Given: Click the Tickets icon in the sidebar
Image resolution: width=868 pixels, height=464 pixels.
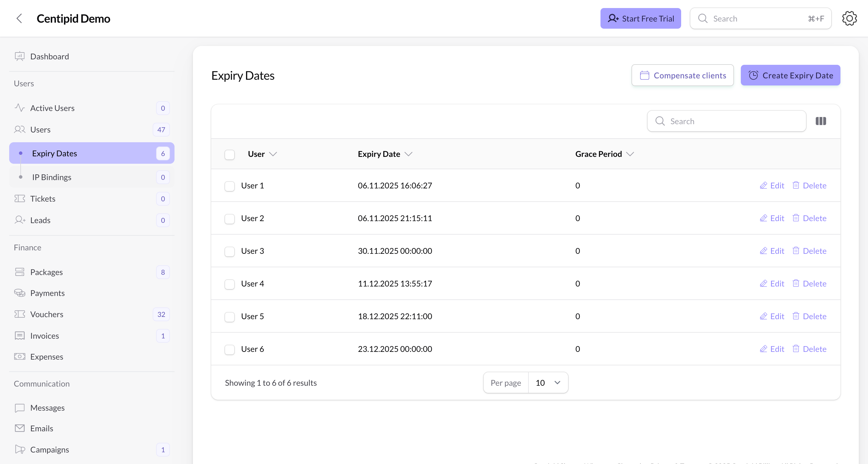Looking at the screenshot, I should coord(20,198).
